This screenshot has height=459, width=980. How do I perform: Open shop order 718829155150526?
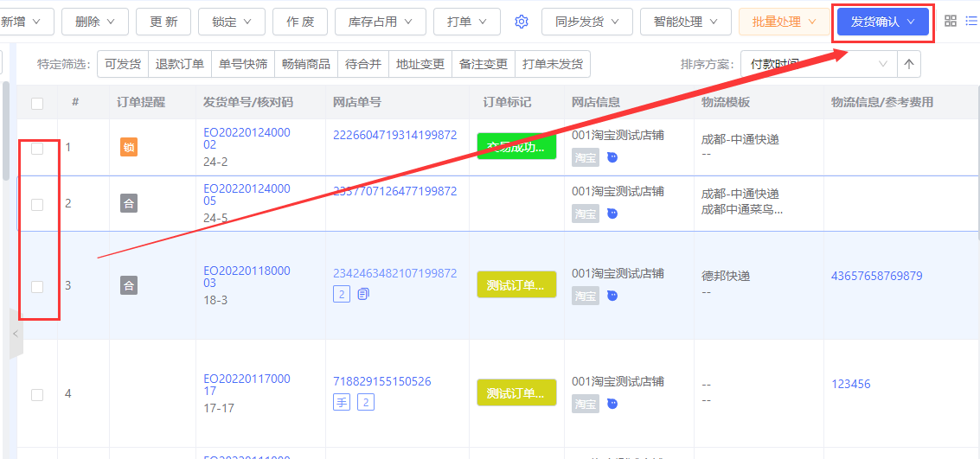point(381,381)
